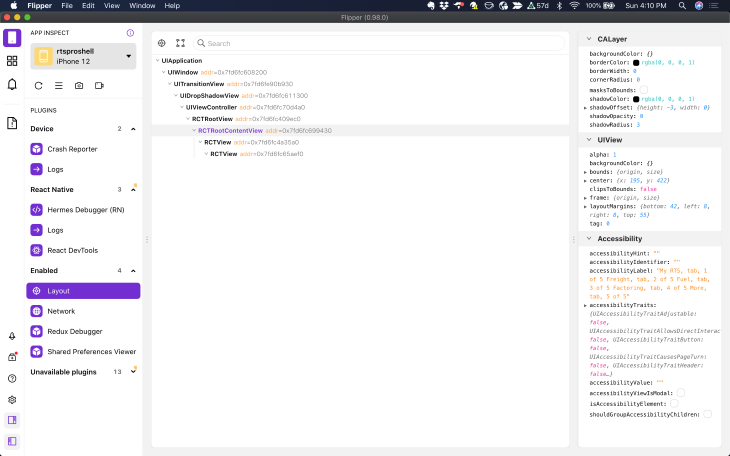Image resolution: width=730 pixels, height=456 pixels.
Task: Open notifications bell in left rail
Action: pos(12,84)
